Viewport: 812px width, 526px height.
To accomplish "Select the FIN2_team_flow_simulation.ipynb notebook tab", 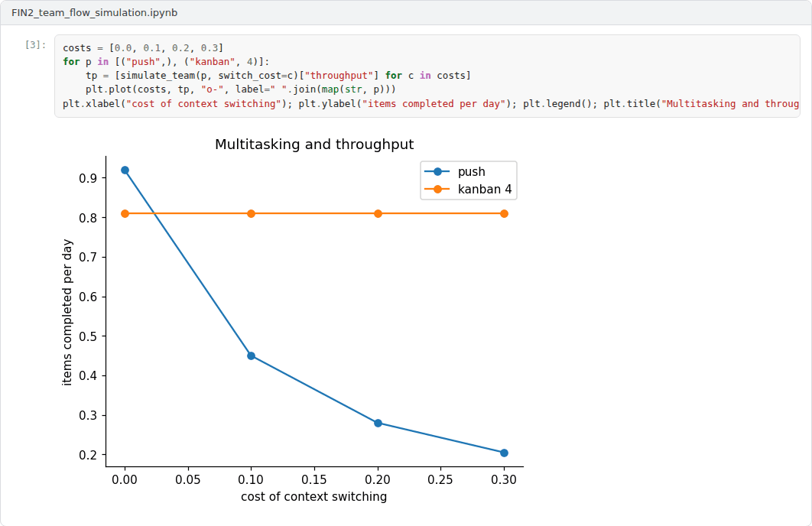I will point(94,12).
